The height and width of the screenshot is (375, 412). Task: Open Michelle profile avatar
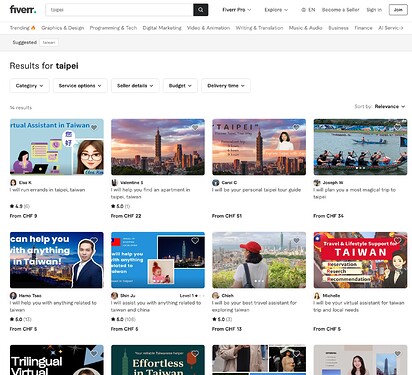point(317,296)
